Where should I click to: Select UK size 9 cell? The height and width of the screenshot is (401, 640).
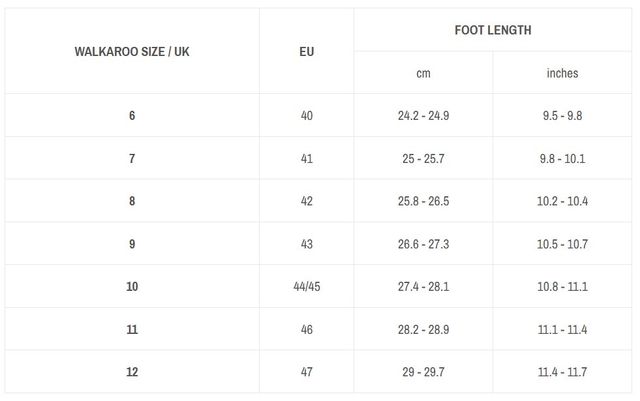point(132,244)
